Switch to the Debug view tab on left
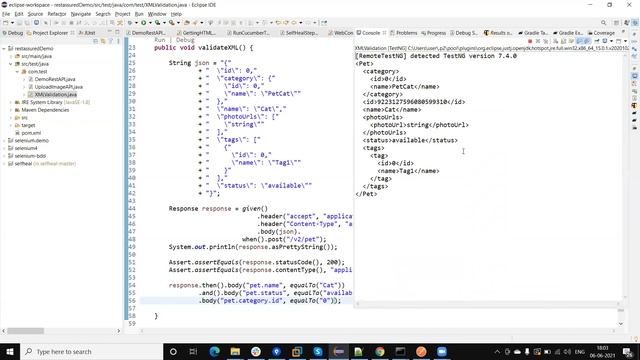The image size is (640, 360). tap(13, 33)
